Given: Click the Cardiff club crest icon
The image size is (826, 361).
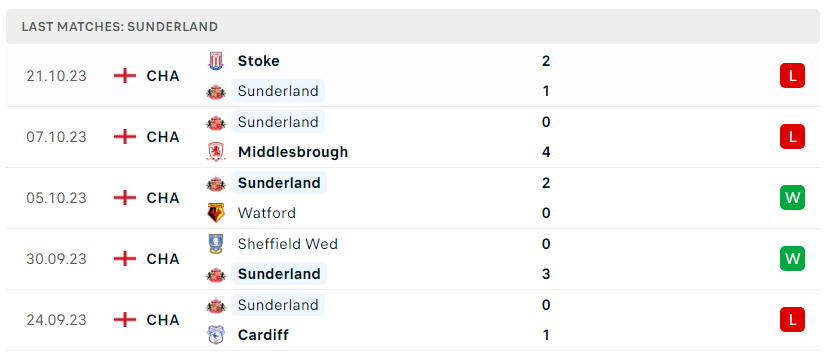Looking at the screenshot, I should point(215,335).
